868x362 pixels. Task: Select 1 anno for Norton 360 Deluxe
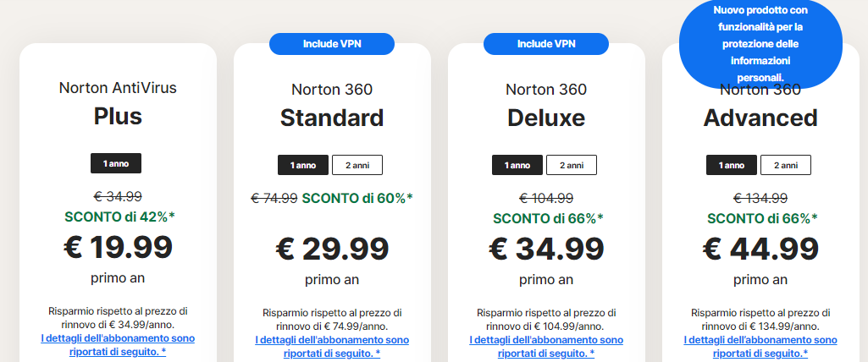point(517,165)
